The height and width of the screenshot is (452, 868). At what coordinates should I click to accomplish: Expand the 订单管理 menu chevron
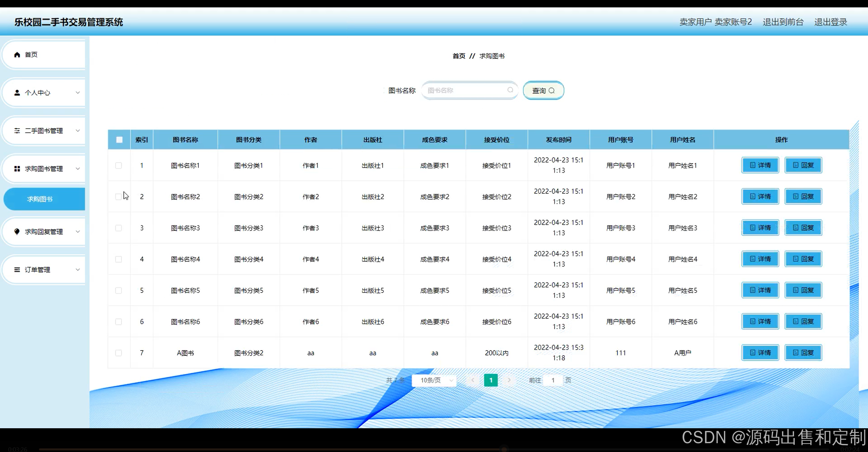pyautogui.click(x=78, y=269)
